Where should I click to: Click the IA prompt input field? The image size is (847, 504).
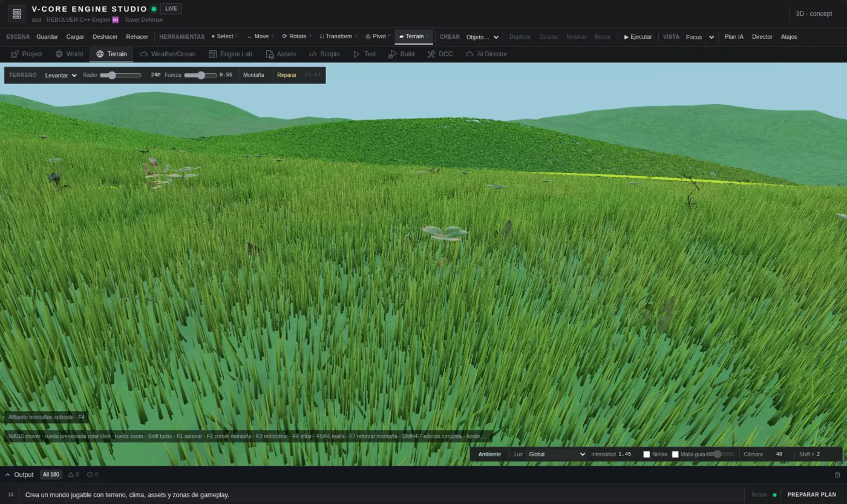pos(381,494)
